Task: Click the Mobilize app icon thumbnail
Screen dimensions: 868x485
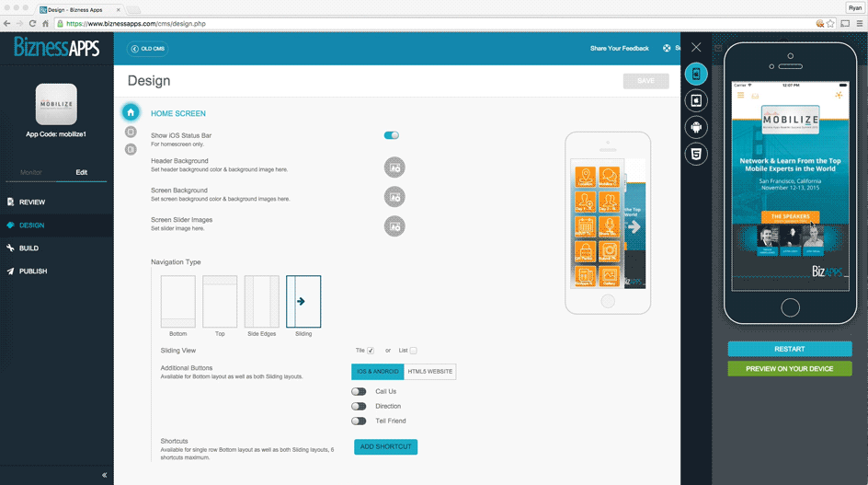Action: [56, 104]
